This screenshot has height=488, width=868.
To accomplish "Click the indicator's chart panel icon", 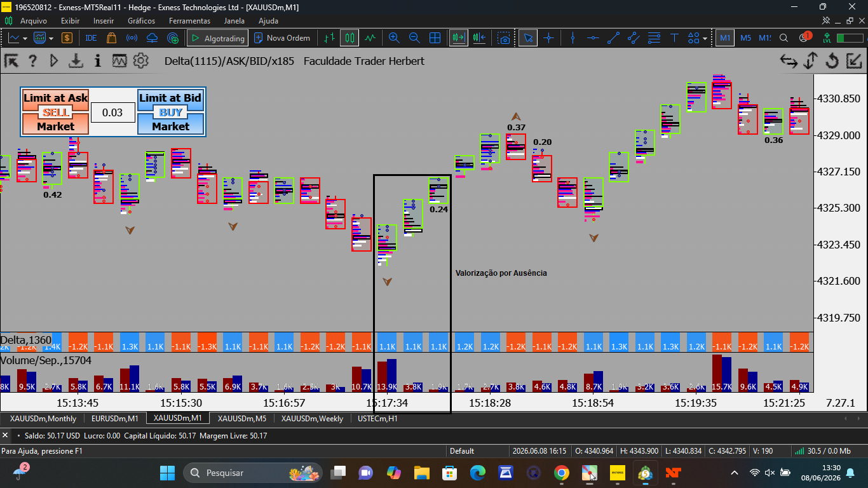I will 119,61.
